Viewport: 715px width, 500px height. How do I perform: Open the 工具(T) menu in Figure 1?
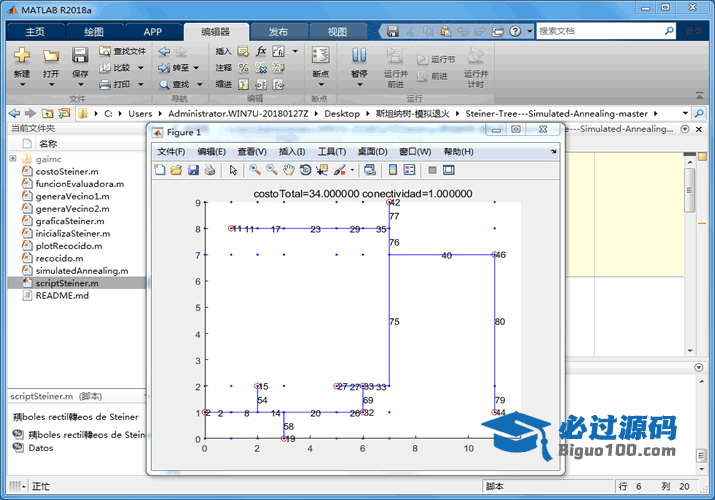[332, 151]
